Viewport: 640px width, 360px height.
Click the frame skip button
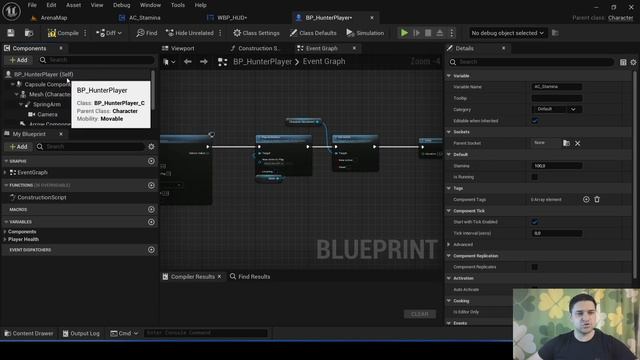click(416, 33)
